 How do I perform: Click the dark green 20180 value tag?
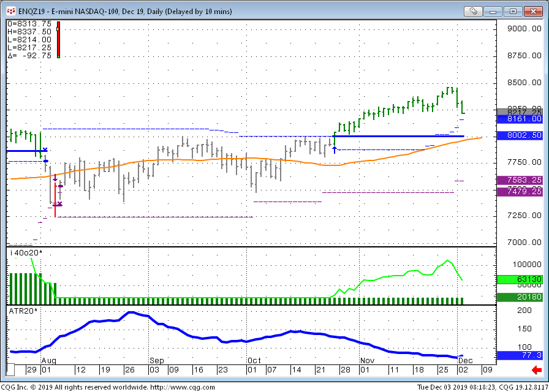pyautogui.click(x=520, y=297)
